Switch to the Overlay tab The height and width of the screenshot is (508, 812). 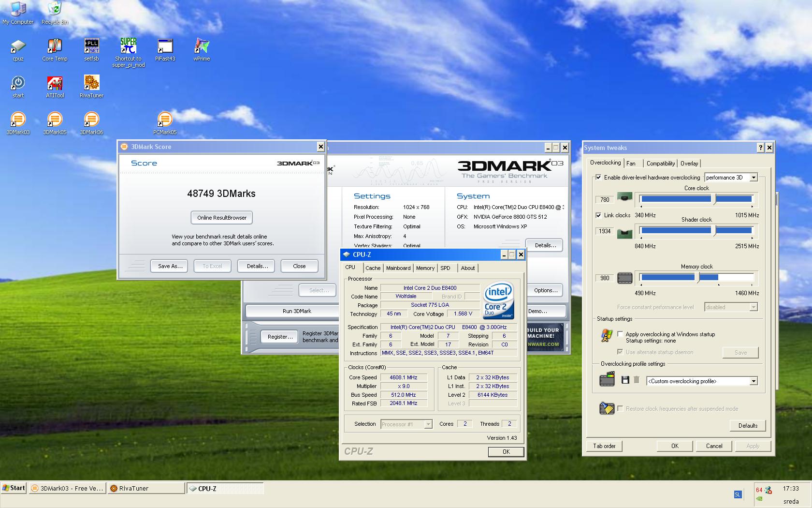[x=689, y=164]
